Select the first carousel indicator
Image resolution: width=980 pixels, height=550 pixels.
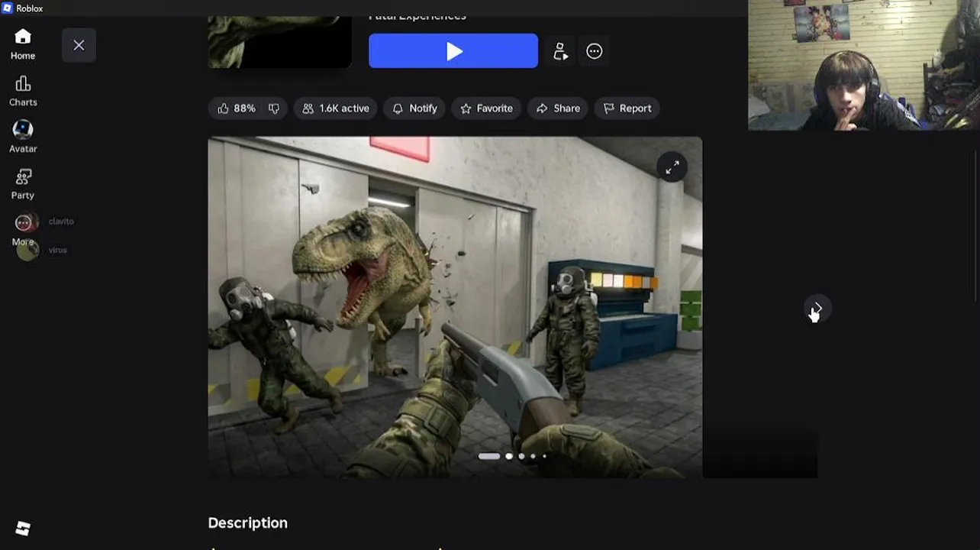pyautogui.click(x=489, y=456)
